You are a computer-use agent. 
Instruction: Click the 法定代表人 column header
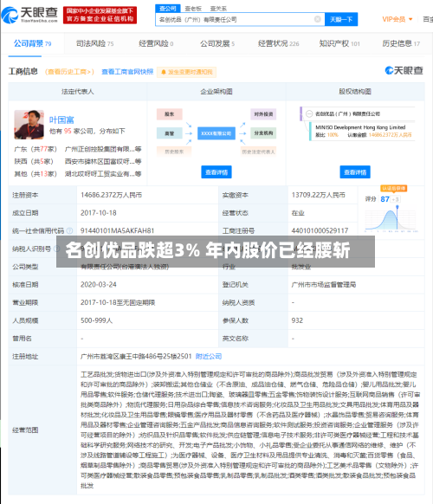tap(78, 92)
